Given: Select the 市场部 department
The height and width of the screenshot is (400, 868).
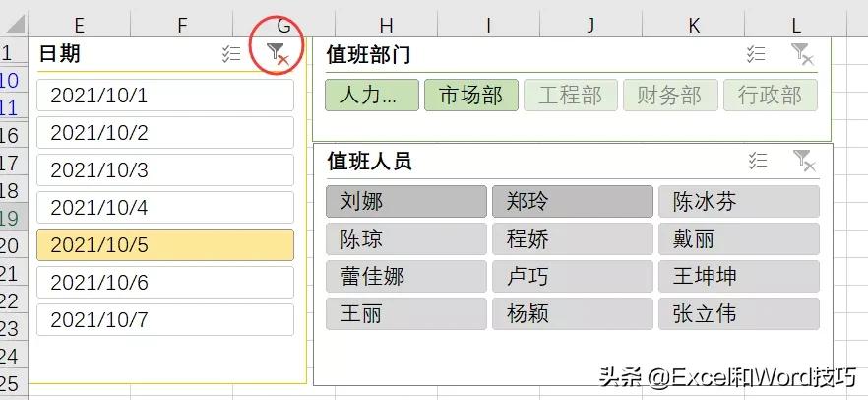Looking at the screenshot, I should [471, 96].
